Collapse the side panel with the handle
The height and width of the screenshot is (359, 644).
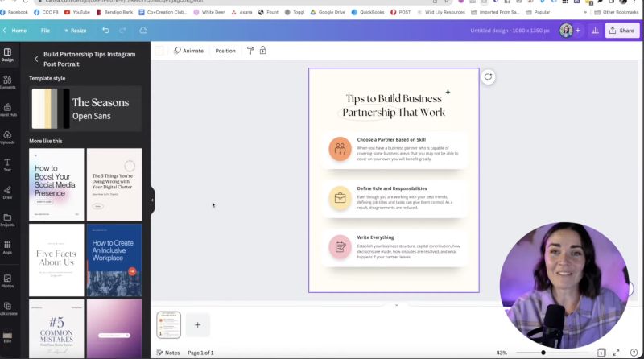click(x=152, y=200)
